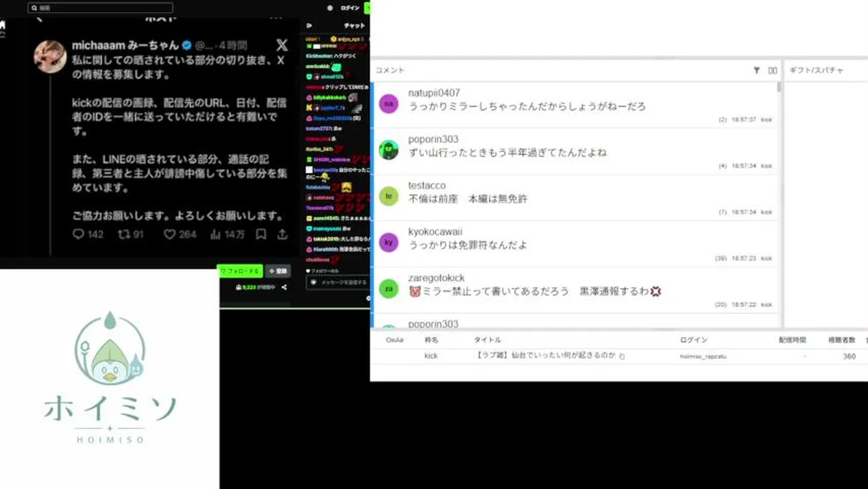Click the copy icon after stream title
The image size is (868, 489).
point(621,356)
